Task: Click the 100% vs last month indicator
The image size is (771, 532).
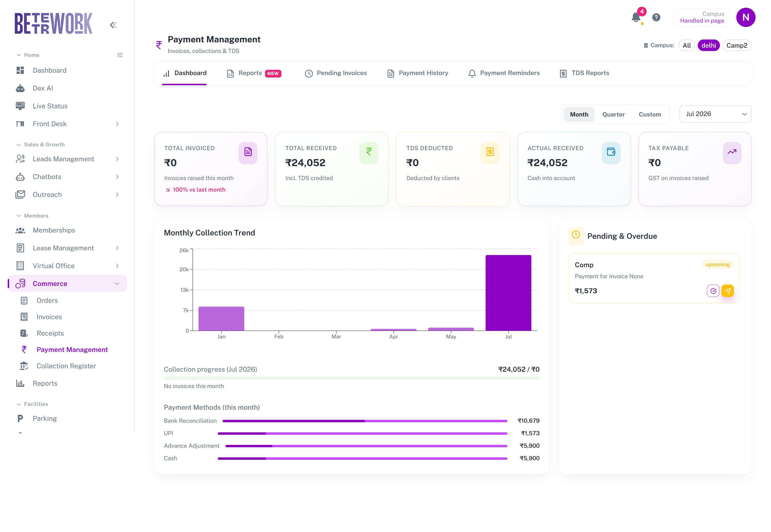Action: [195, 190]
